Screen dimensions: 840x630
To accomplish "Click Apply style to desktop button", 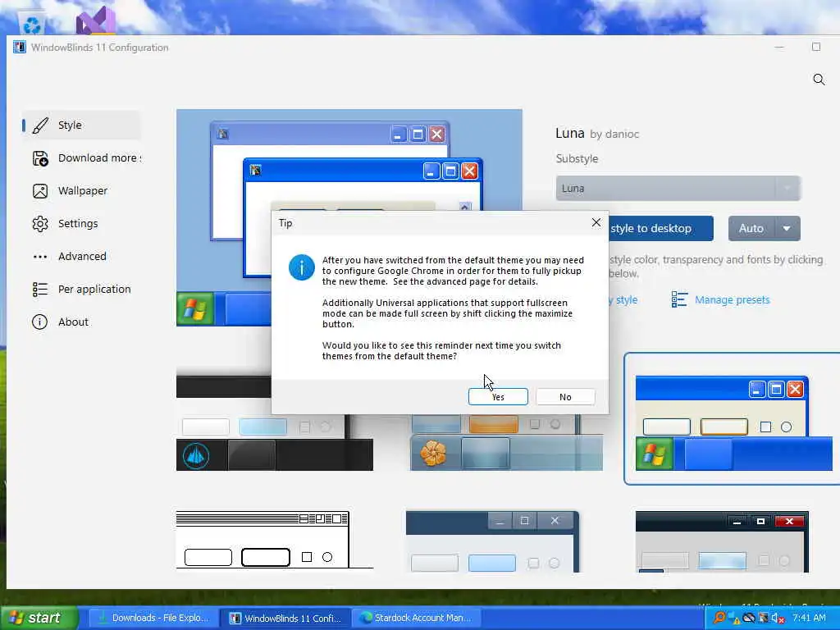I will [x=661, y=229].
